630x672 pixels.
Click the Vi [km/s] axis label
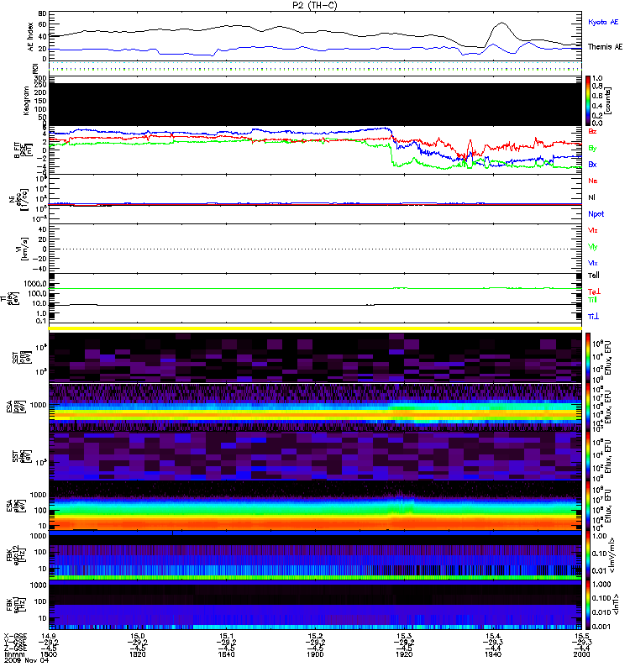(x=22, y=249)
